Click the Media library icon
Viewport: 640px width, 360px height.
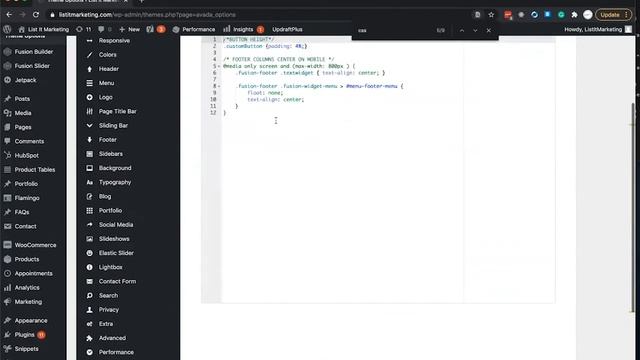pyautogui.click(x=7, y=113)
